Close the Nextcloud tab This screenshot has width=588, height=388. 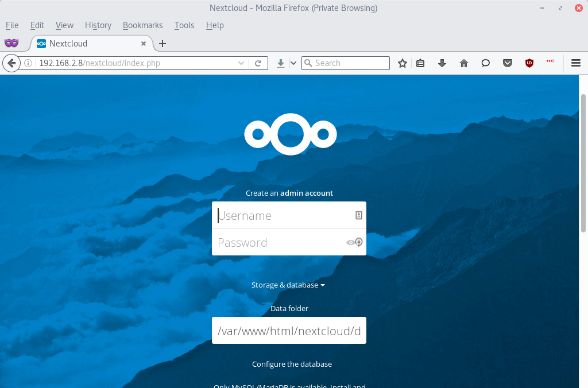[x=143, y=44]
